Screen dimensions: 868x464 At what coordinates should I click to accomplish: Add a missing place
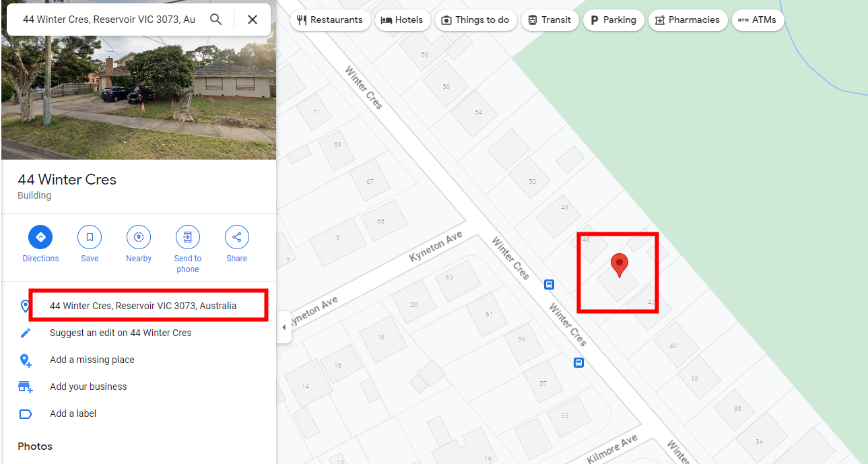tap(92, 360)
